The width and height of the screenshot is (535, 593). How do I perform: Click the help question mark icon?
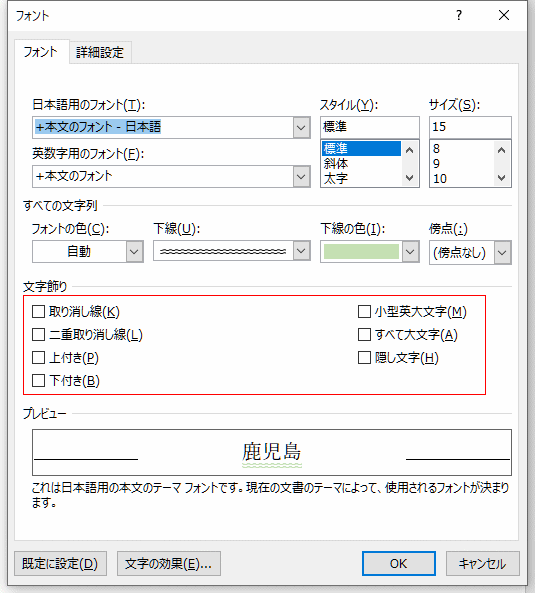coord(459,16)
